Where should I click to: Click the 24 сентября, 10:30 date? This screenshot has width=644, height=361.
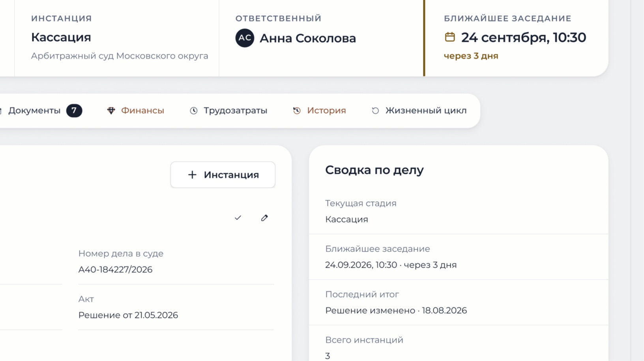coord(524,37)
